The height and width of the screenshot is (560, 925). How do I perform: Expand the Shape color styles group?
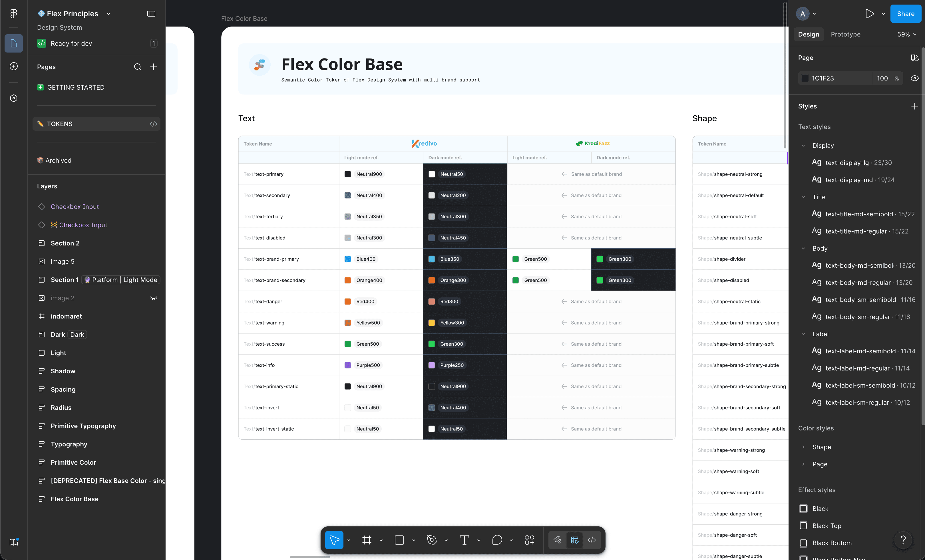point(803,447)
